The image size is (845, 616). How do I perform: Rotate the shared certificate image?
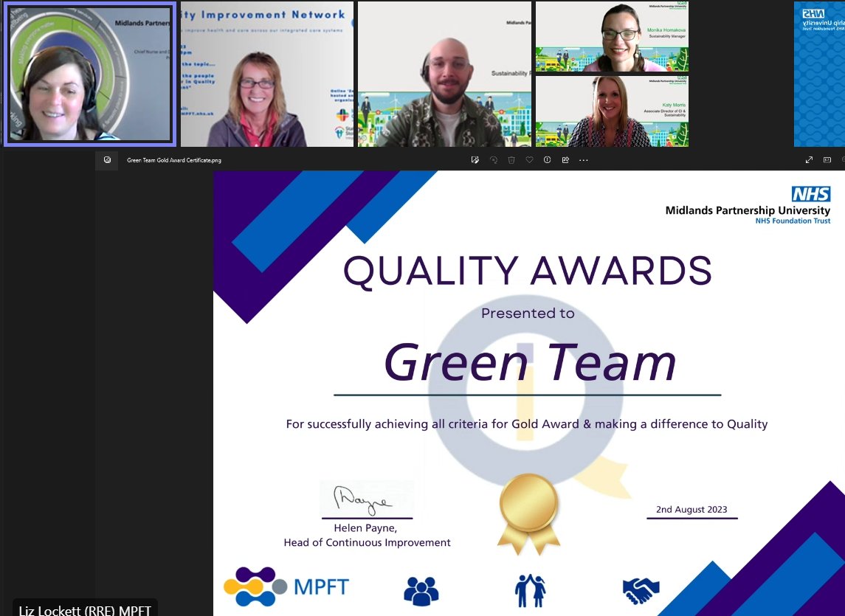click(493, 159)
